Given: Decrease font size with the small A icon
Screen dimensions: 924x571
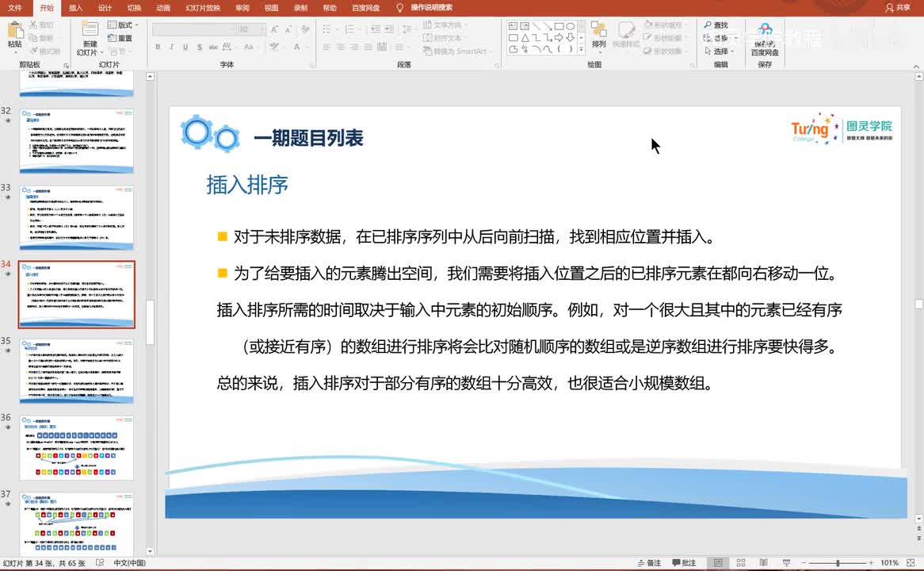Looking at the screenshot, I should 288,29.
